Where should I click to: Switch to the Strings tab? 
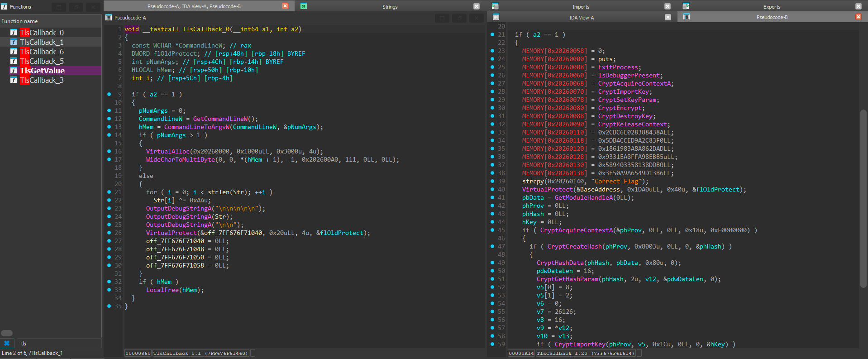click(x=390, y=6)
